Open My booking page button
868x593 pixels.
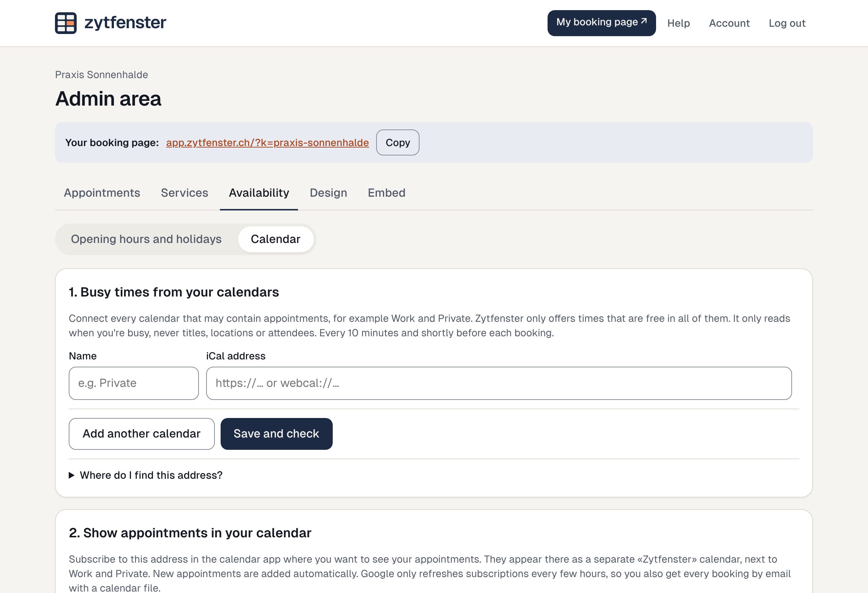tap(601, 23)
